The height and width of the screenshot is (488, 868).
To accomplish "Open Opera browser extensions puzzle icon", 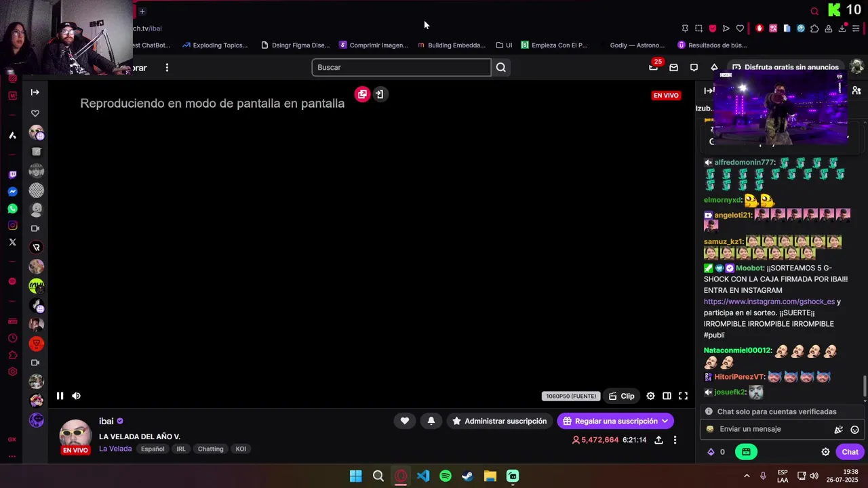I will (814, 28).
